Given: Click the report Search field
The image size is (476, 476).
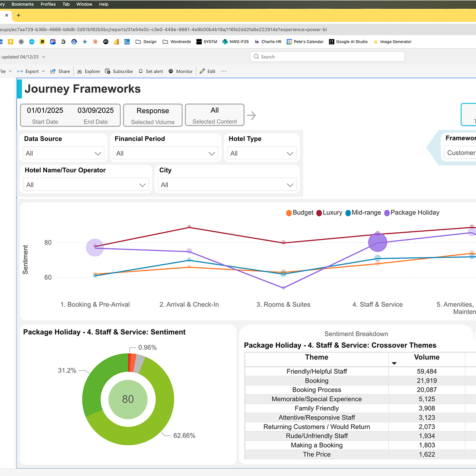Looking at the screenshot, I should [327, 57].
